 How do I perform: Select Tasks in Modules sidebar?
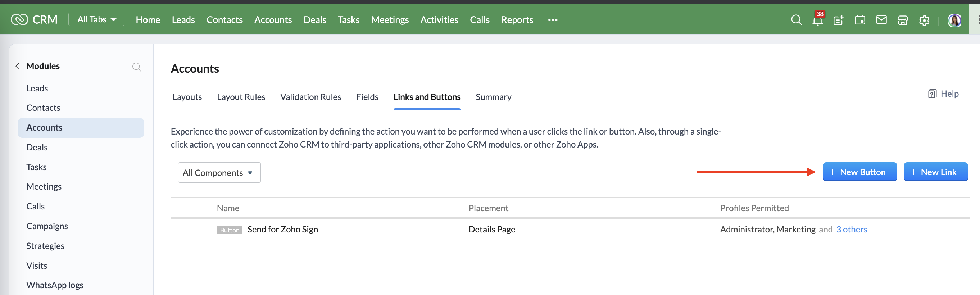[x=36, y=167]
